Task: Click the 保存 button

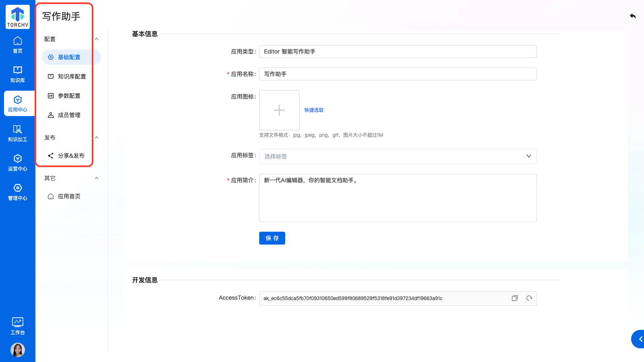Action: coord(272,238)
